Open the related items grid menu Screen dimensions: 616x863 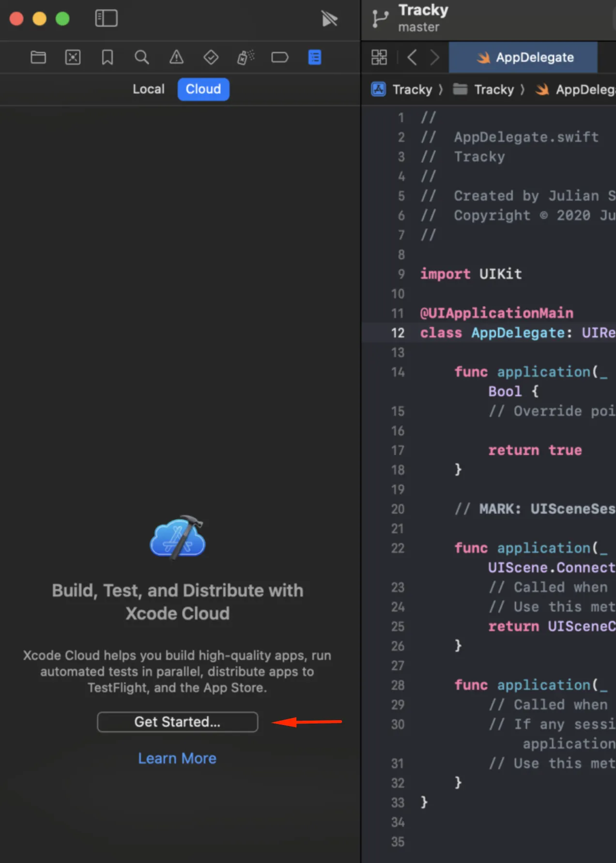click(x=379, y=58)
